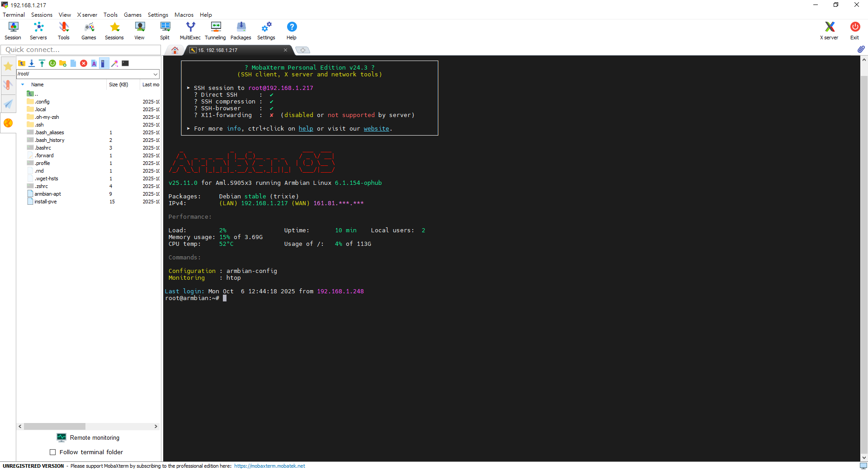The image size is (868, 470).
Task: Switch to the Home tab
Action: pos(175,50)
